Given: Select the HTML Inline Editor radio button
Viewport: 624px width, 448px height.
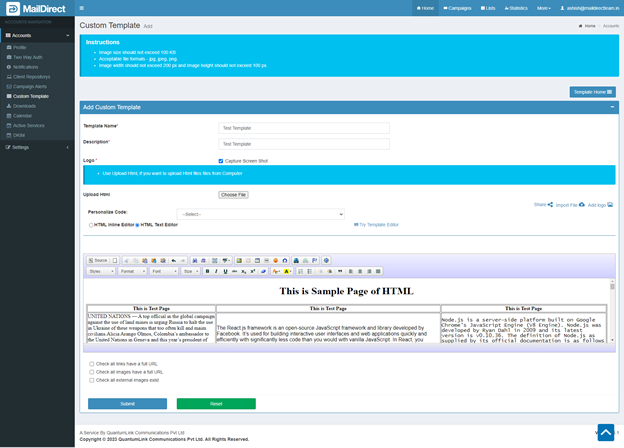Looking at the screenshot, I should (x=91, y=225).
